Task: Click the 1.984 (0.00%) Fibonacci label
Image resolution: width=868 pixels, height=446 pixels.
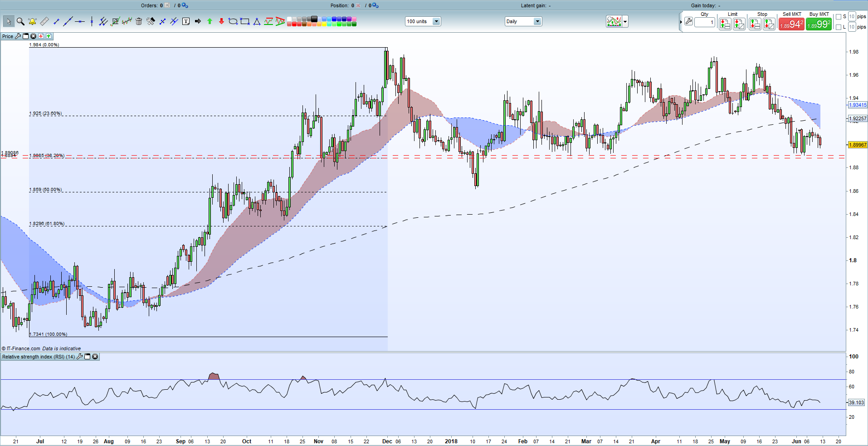Action: tap(44, 45)
